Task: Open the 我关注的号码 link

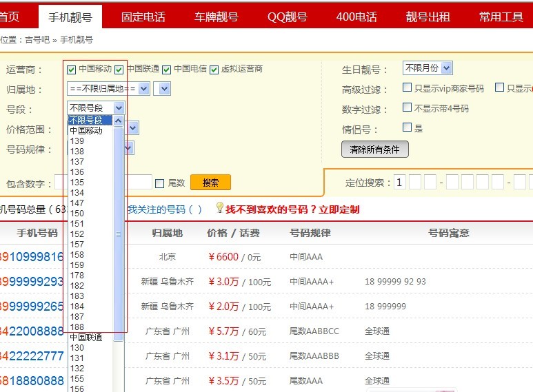Action: (164, 209)
